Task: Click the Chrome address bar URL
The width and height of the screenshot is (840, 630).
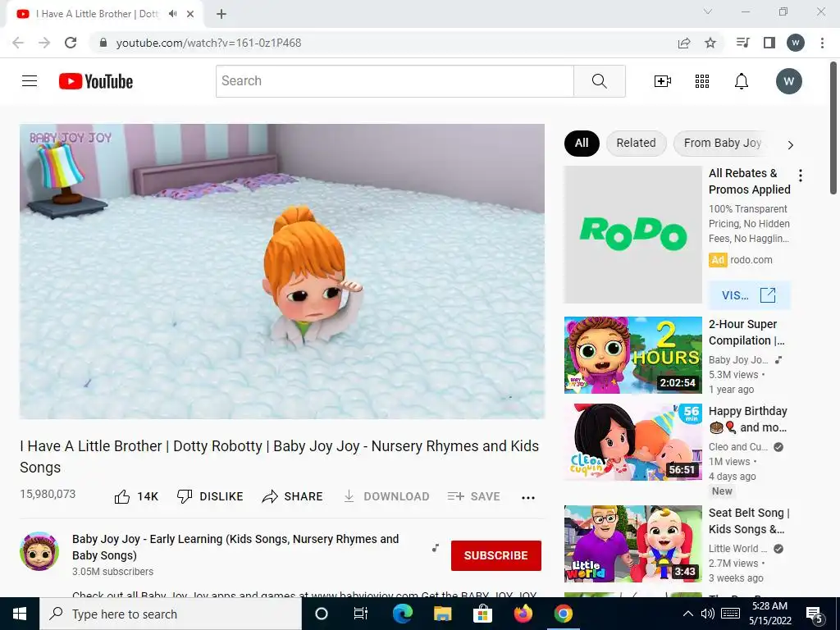Action: 208,43
